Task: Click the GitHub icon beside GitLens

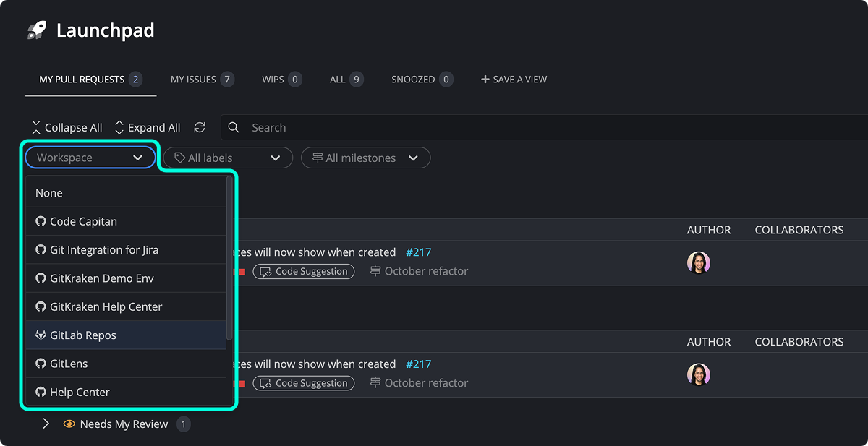Action: point(40,364)
